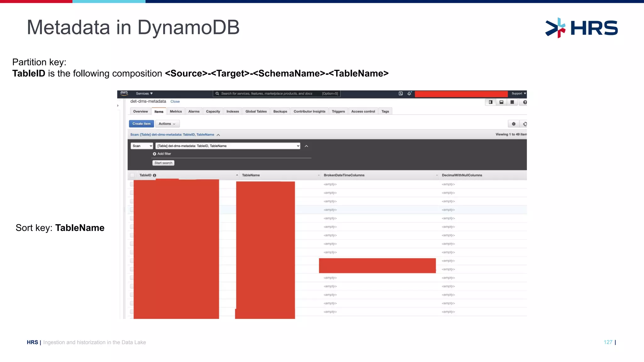Open the Tags tab
The height and width of the screenshot is (362, 644).
click(x=385, y=112)
